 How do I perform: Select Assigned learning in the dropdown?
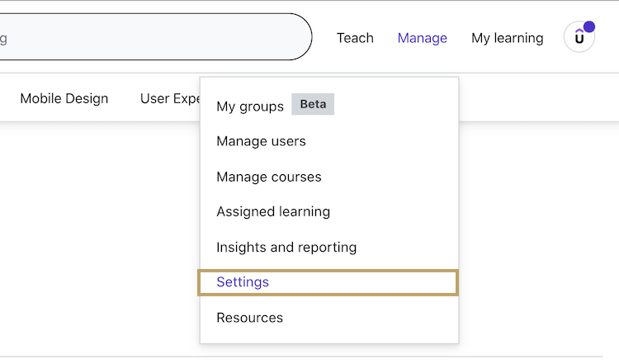273,211
